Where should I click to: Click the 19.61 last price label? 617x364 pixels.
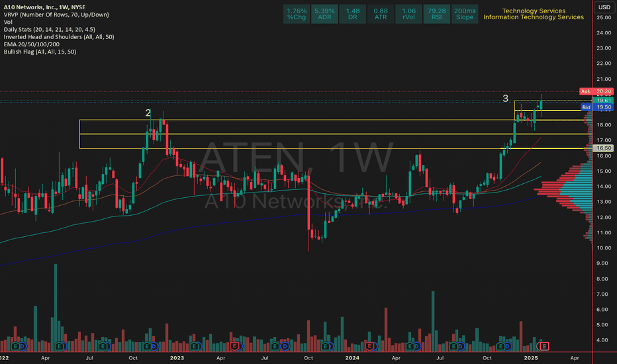coord(604,101)
